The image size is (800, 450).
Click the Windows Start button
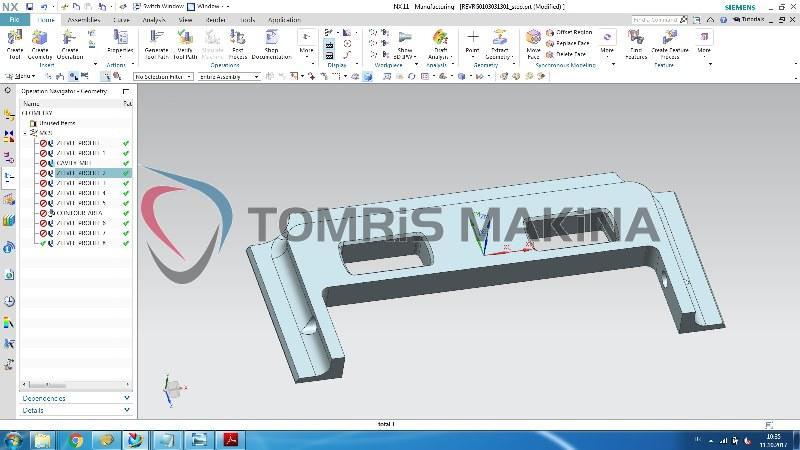(x=13, y=440)
